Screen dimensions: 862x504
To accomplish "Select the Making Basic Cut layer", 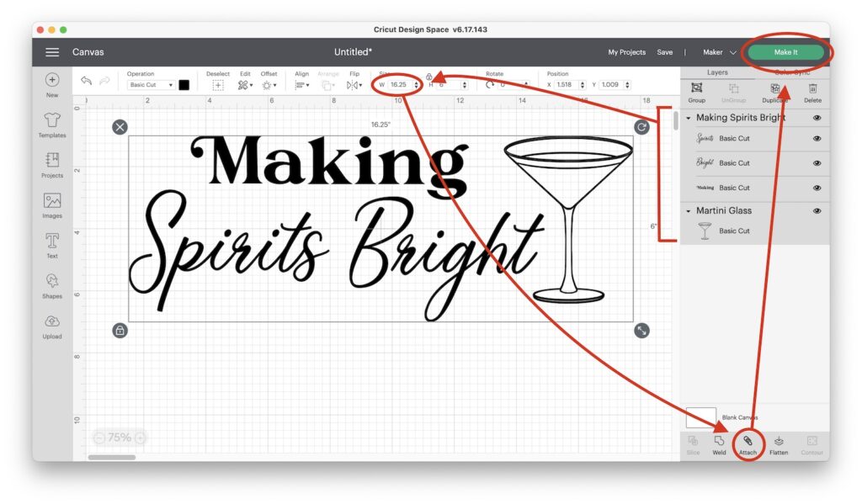I will (754, 188).
